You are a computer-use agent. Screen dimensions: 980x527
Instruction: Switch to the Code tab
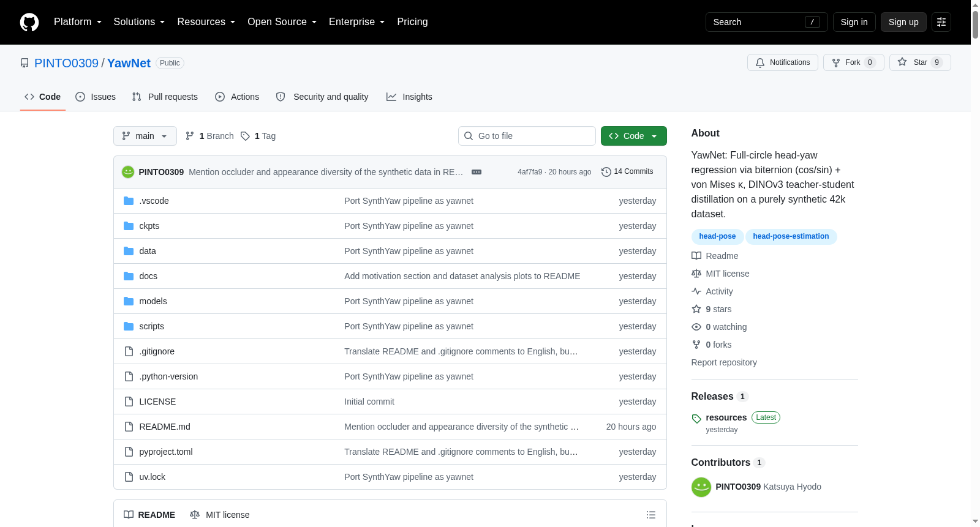43,97
